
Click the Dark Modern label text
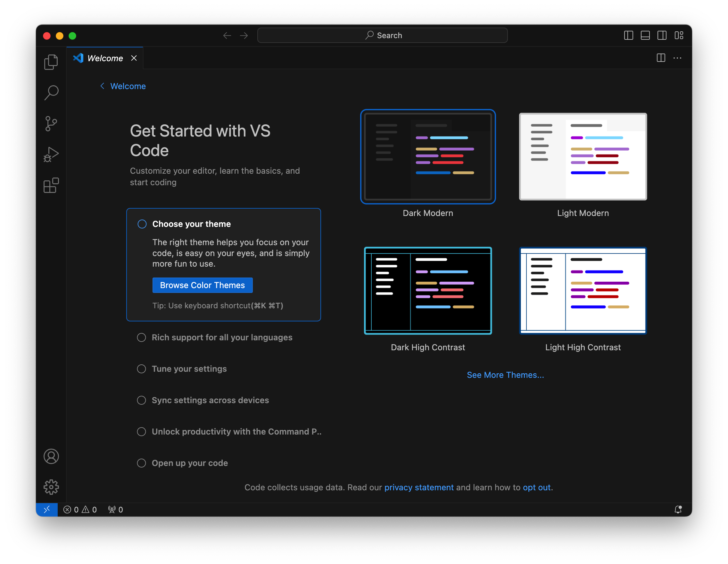pos(428,213)
